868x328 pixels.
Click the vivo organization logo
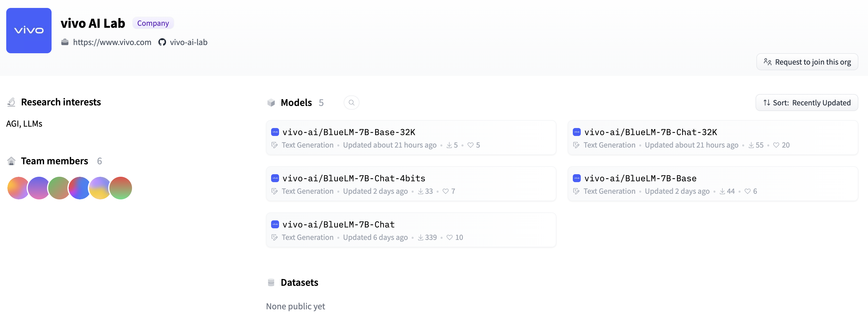point(29,31)
